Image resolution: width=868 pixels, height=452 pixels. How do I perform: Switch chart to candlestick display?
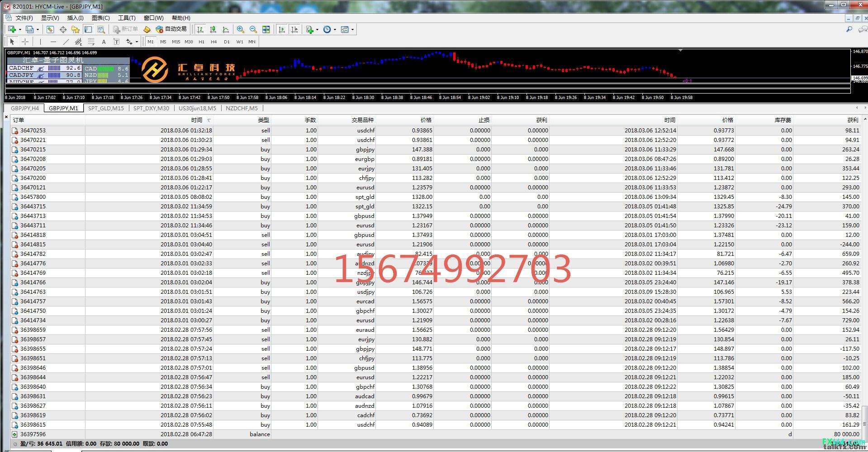pos(213,29)
